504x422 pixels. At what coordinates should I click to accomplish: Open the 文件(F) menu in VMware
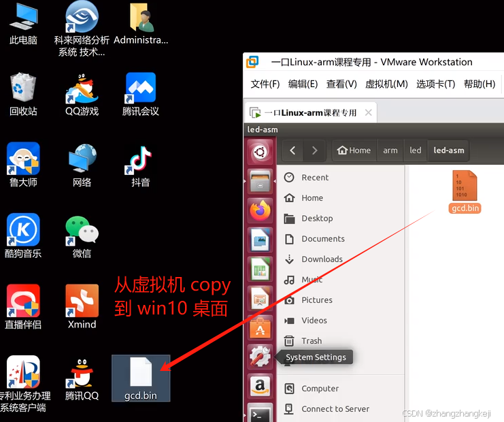(265, 84)
